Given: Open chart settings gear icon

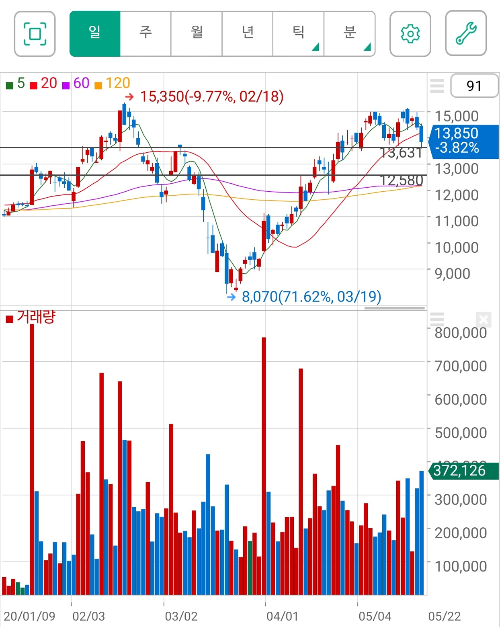Looking at the screenshot, I should click(x=410, y=34).
